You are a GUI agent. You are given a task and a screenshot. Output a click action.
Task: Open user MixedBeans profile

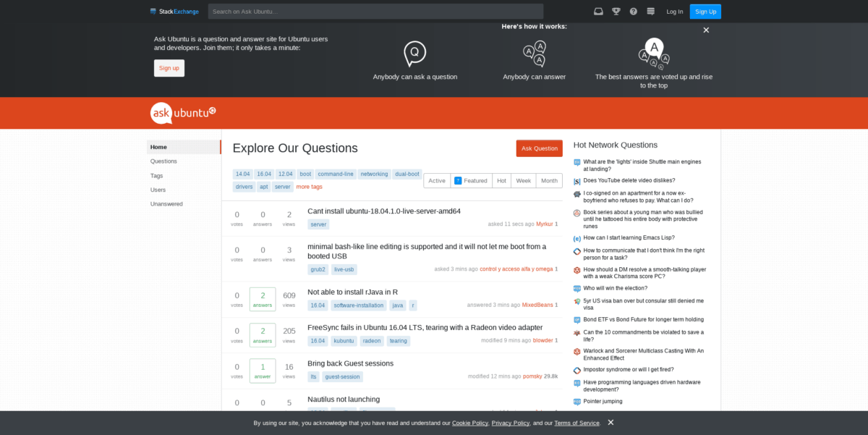click(537, 305)
